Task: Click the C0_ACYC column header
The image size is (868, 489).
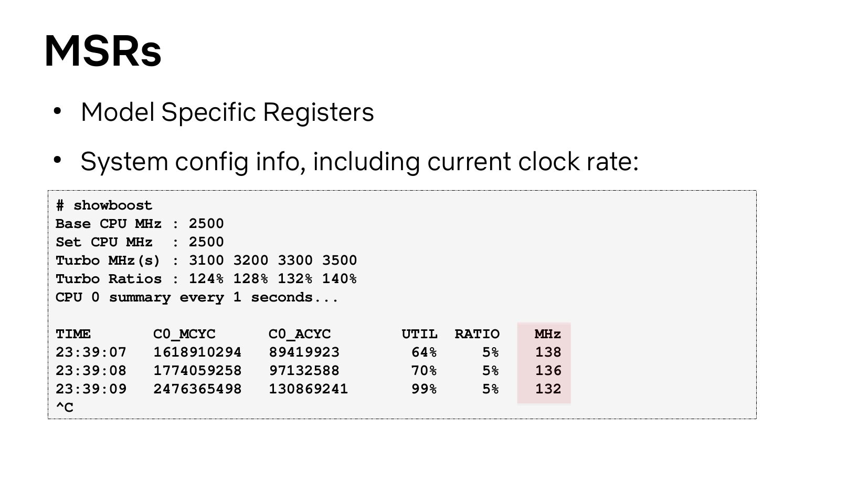Action: (x=300, y=334)
